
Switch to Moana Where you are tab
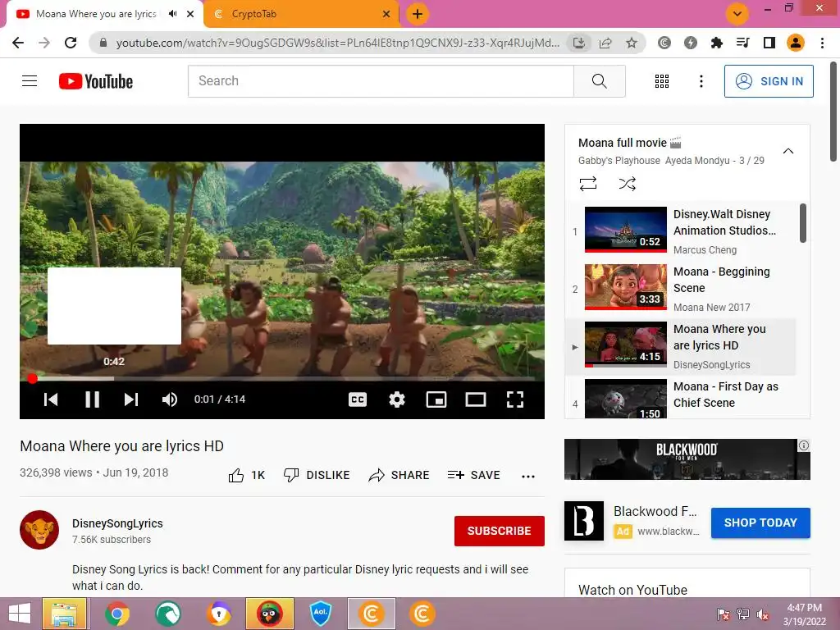(x=97, y=14)
